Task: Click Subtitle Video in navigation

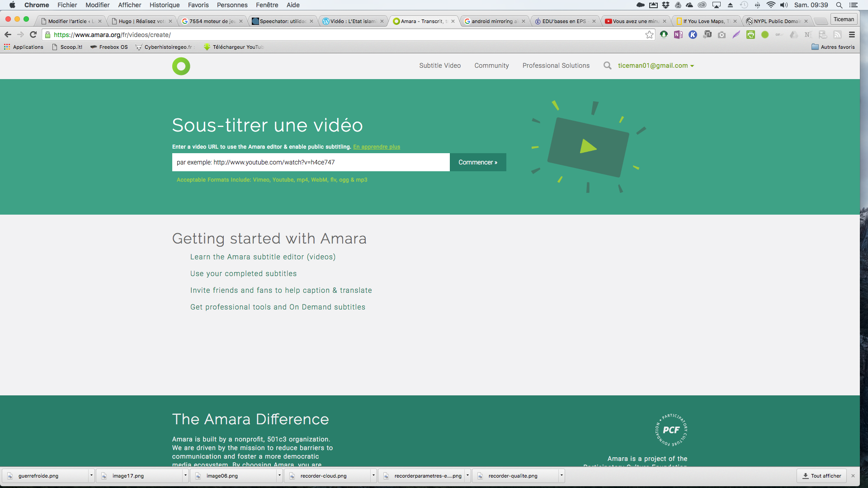Action: [x=440, y=66]
